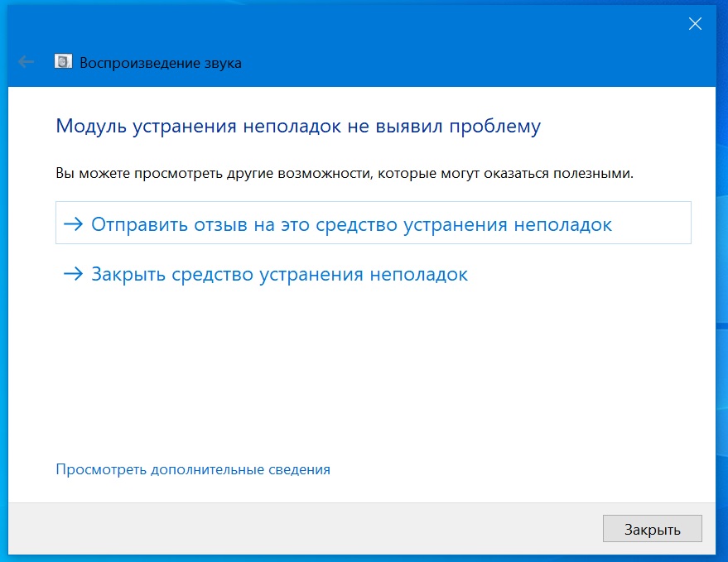This screenshot has height=562, width=728.
Task: Choose "Закрыть средство устранения неполадок" option
Action: click(279, 274)
